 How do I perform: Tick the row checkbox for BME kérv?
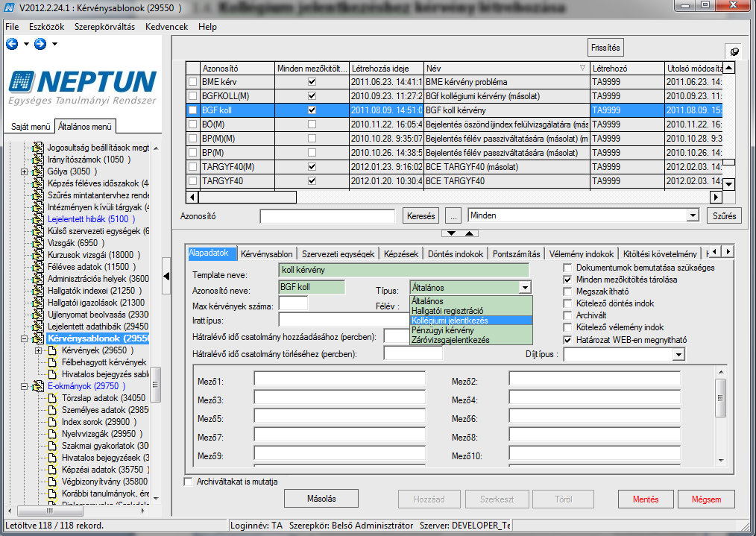(x=193, y=82)
